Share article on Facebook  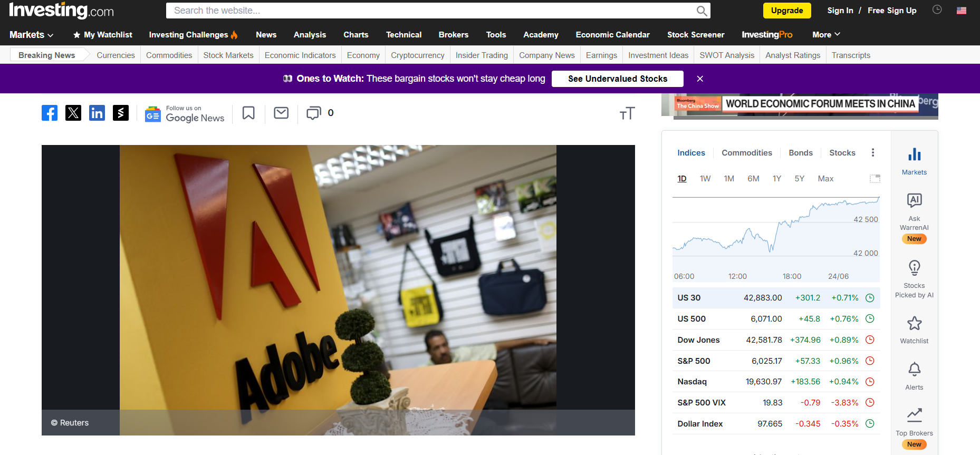(x=50, y=113)
